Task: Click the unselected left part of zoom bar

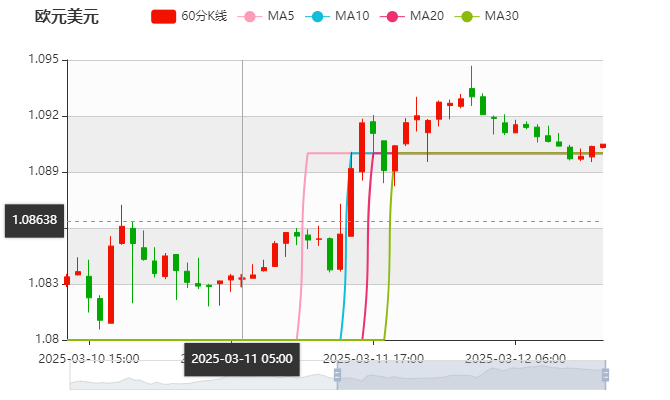Action: pyautogui.click(x=203, y=375)
